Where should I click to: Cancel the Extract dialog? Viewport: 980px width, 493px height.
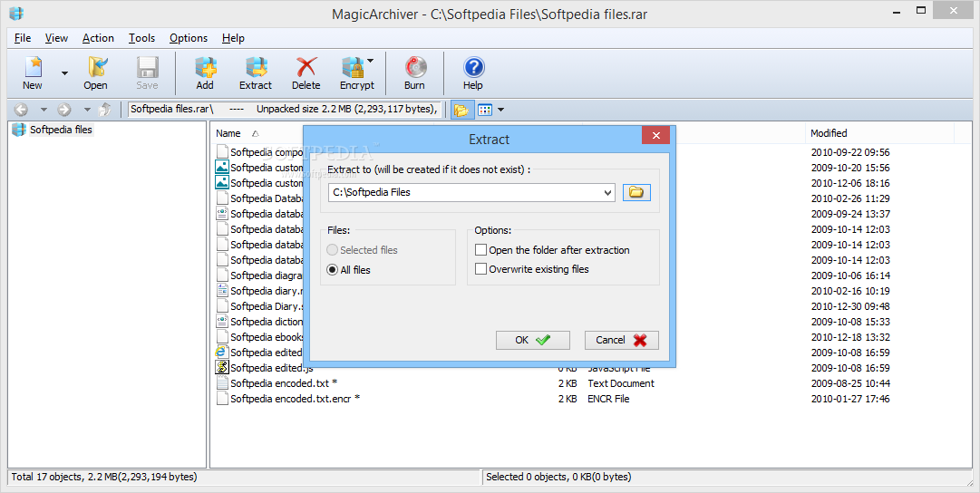point(621,340)
